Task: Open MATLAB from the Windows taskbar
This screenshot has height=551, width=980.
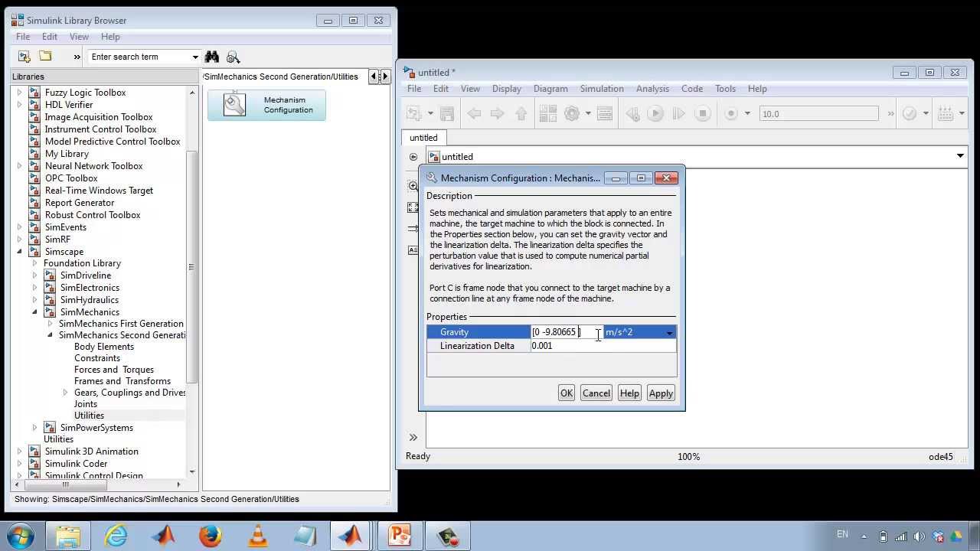Action: pyautogui.click(x=351, y=536)
